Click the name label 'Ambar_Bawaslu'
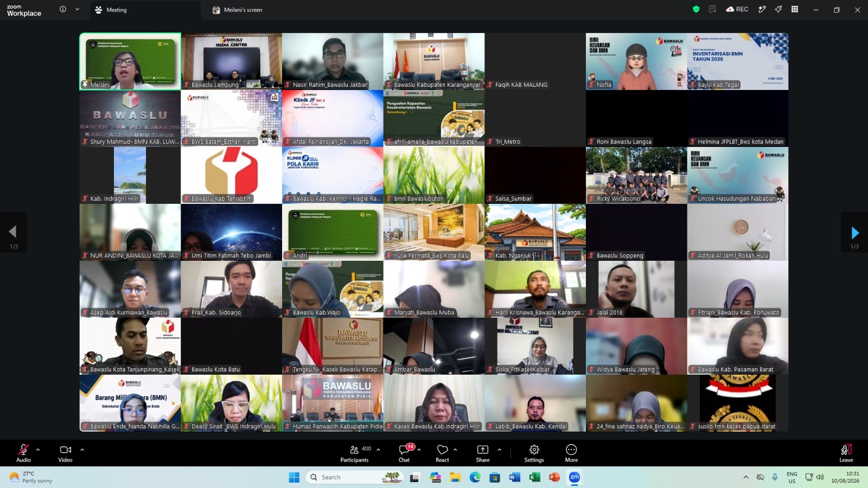The width and height of the screenshot is (868, 488). [x=414, y=369]
